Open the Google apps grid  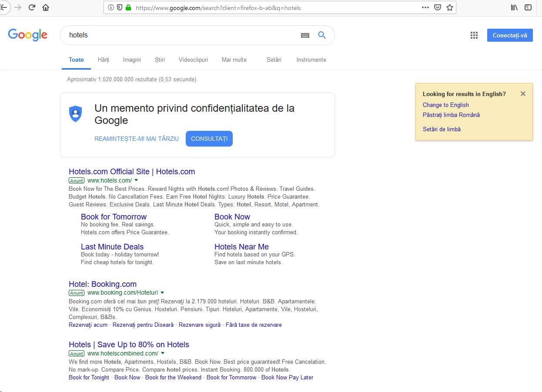tap(474, 35)
